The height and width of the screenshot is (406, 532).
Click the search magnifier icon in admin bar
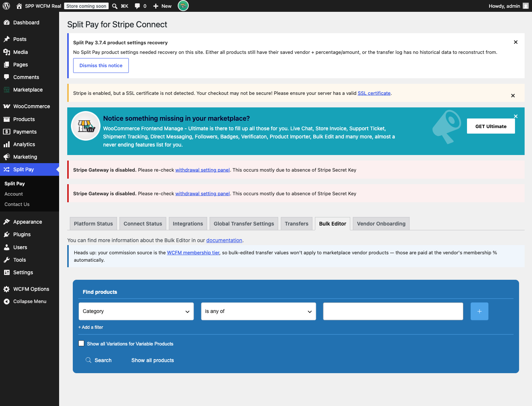(115, 6)
